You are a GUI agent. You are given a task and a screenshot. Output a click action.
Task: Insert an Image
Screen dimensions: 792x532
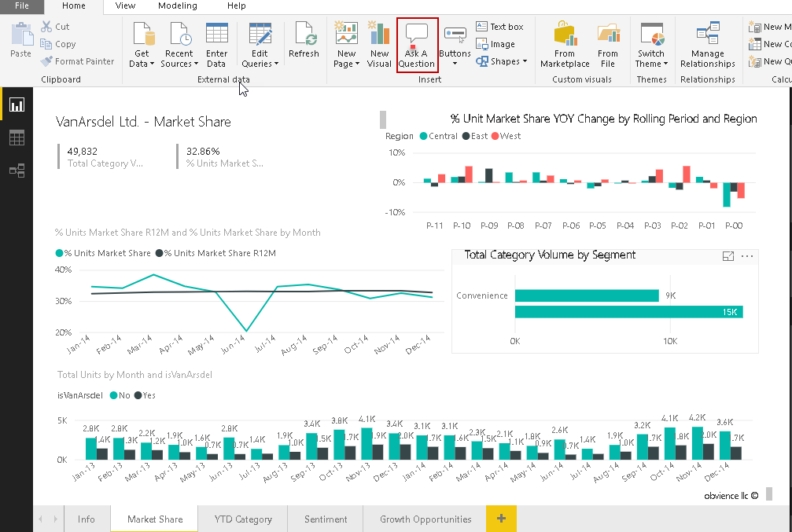[496, 44]
